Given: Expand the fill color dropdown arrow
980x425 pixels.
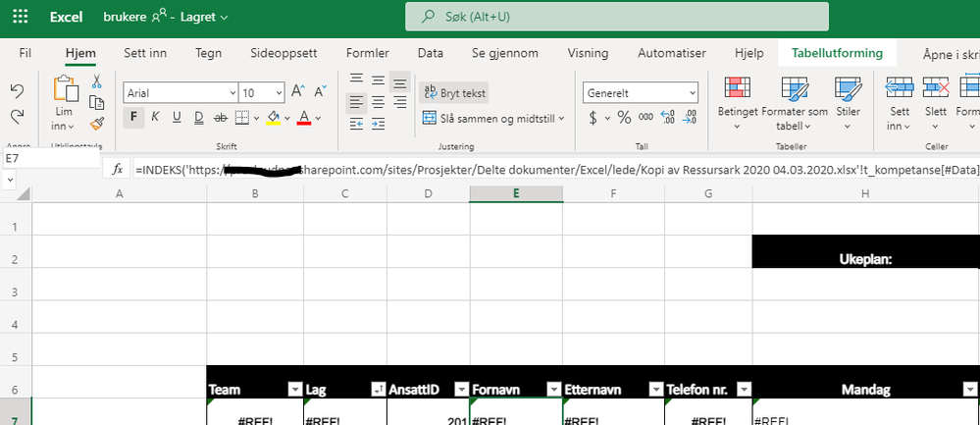Looking at the screenshot, I should click(x=287, y=118).
